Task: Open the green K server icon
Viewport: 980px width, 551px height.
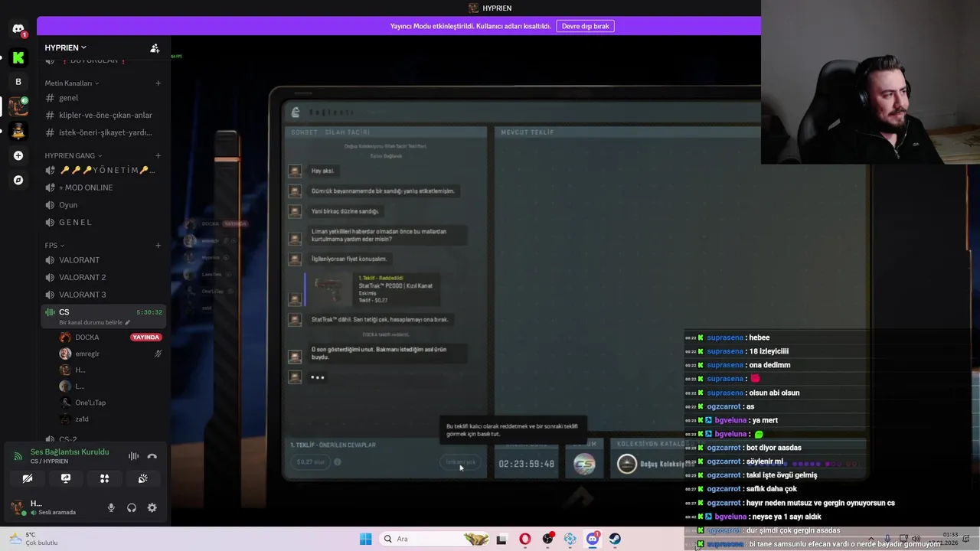Action: 18,57
